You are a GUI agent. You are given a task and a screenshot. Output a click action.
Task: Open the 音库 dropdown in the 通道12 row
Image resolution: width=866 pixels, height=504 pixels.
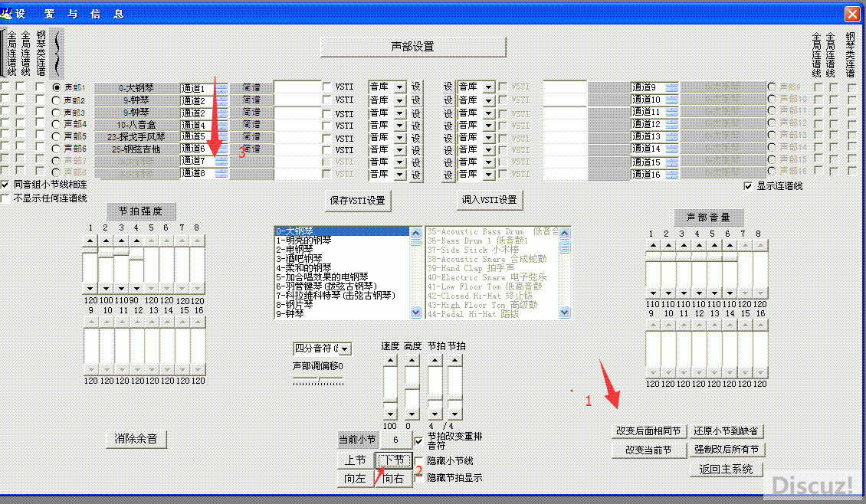pyautogui.click(x=488, y=126)
